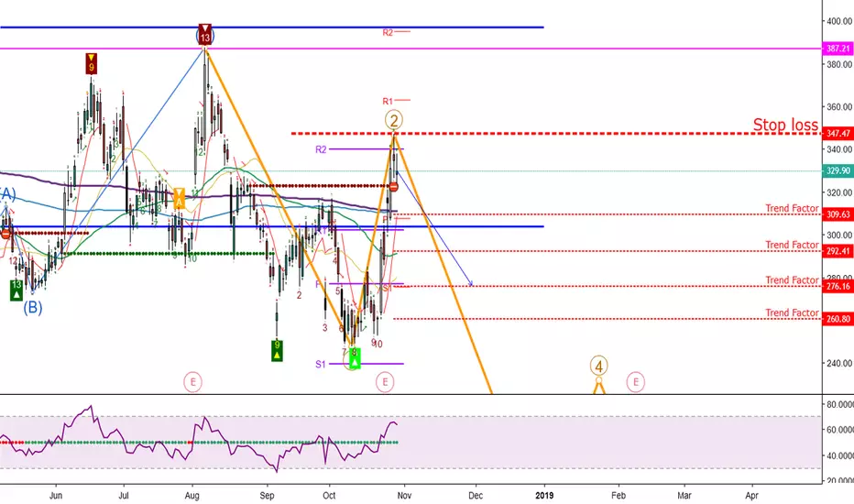Click the red R1 pivot label

pos(388,102)
